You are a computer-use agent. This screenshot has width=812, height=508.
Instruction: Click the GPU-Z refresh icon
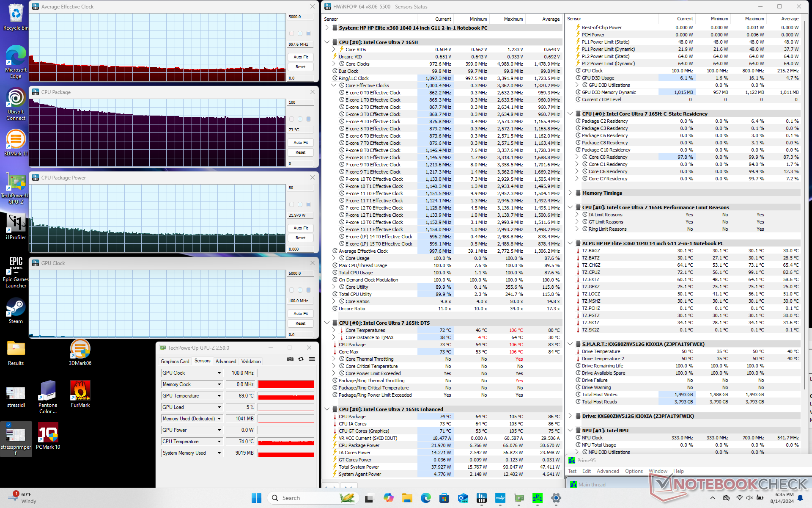pos(301,359)
